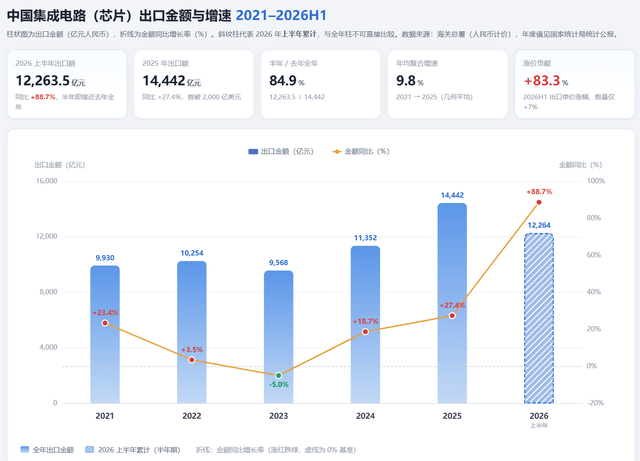This screenshot has width=640, height=461.
Task: Click the x-axis label 2022
Action: pyautogui.click(x=192, y=416)
